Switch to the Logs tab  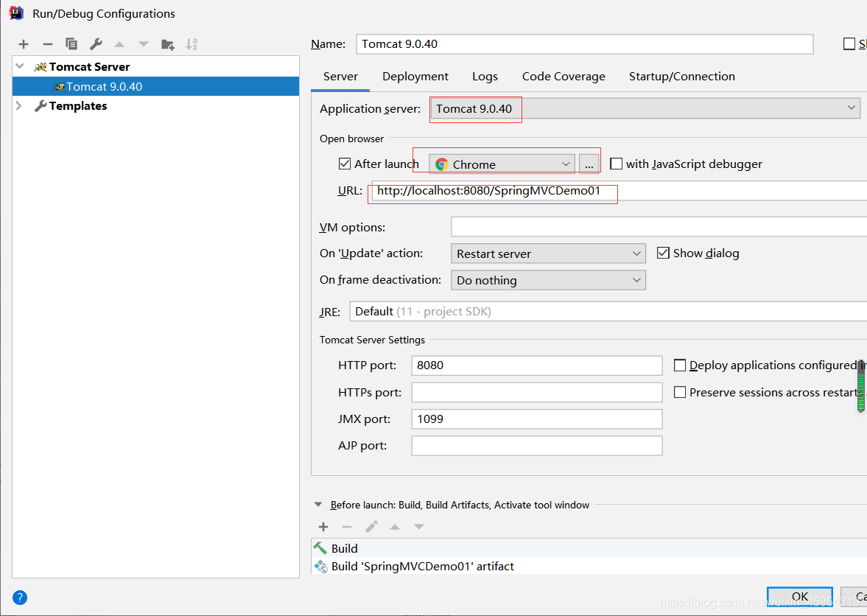coord(485,77)
